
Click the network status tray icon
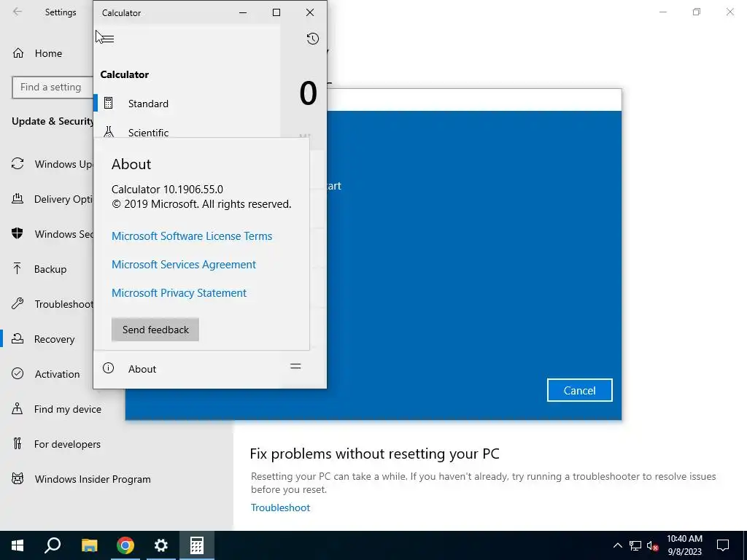tap(635, 545)
